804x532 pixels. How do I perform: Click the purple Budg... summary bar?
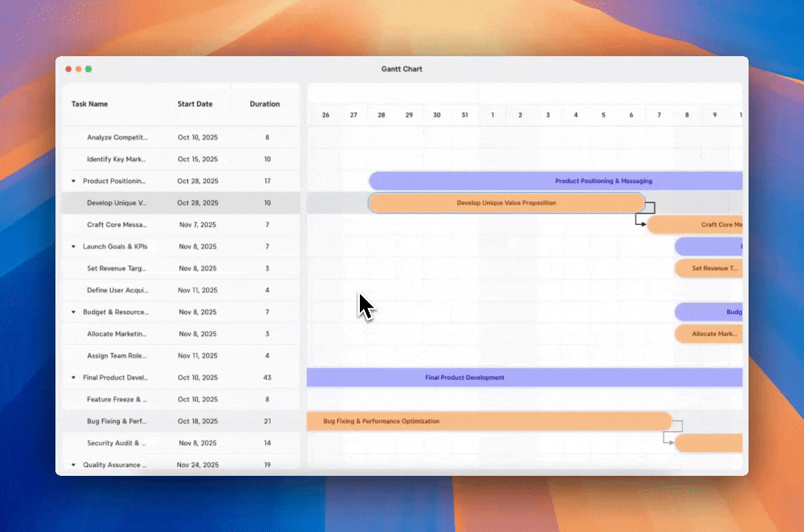click(709, 312)
